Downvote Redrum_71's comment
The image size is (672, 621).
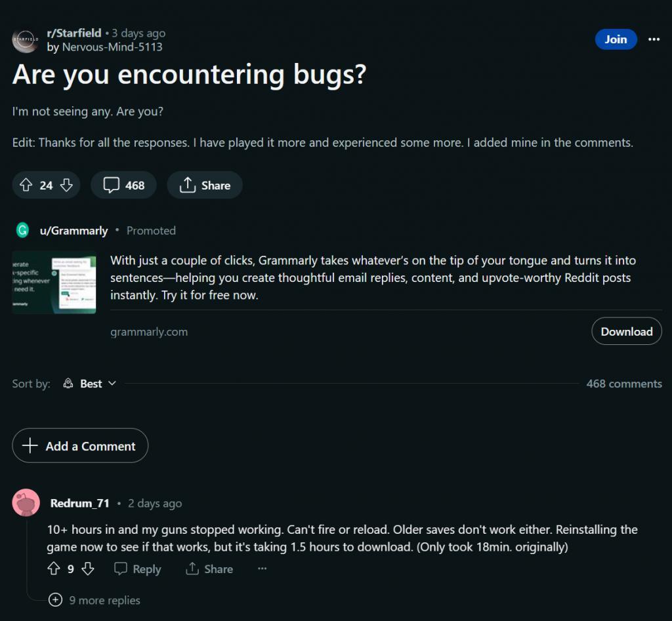pos(88,569)
